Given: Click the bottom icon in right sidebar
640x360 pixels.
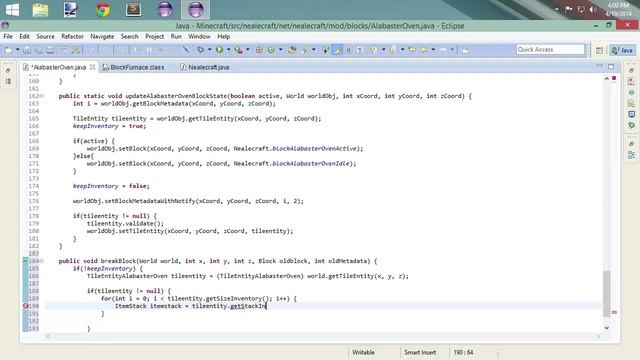Looking at the screenshot, I should 631,155.
